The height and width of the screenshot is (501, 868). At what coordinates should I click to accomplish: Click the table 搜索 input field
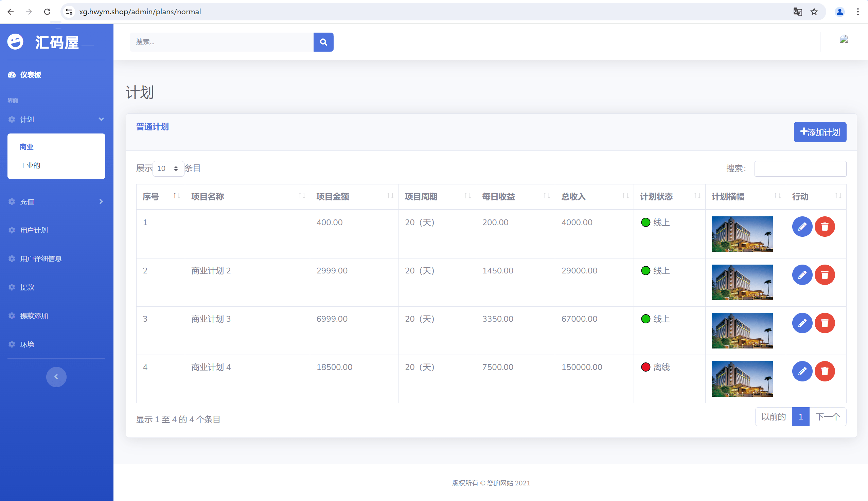tap(800, 168)
